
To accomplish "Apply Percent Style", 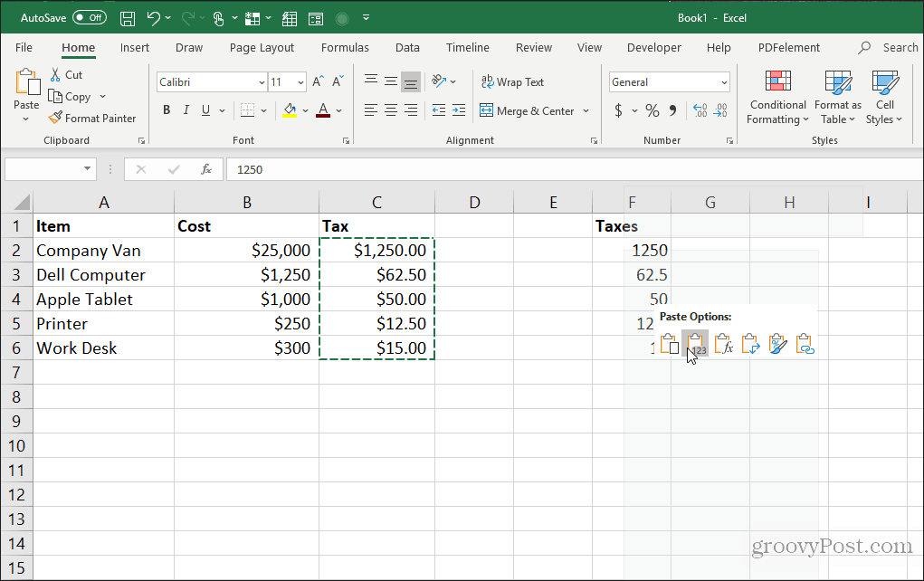I will pos(653,110).
